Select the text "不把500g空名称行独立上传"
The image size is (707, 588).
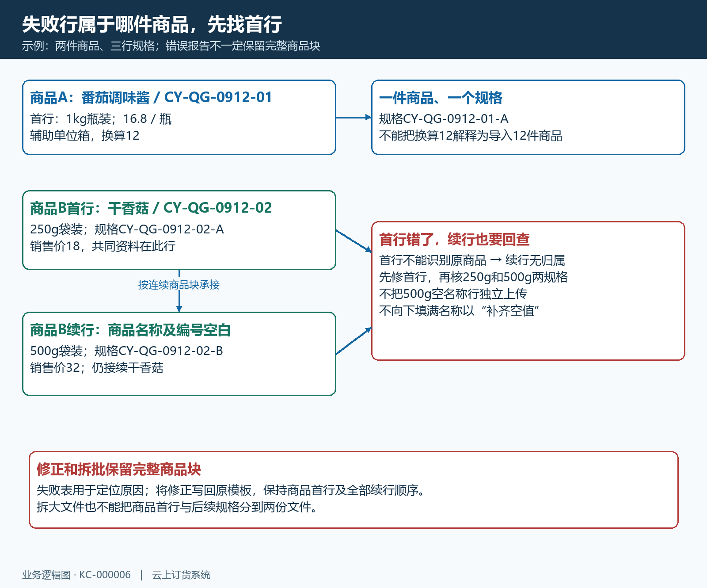(453, 294)
